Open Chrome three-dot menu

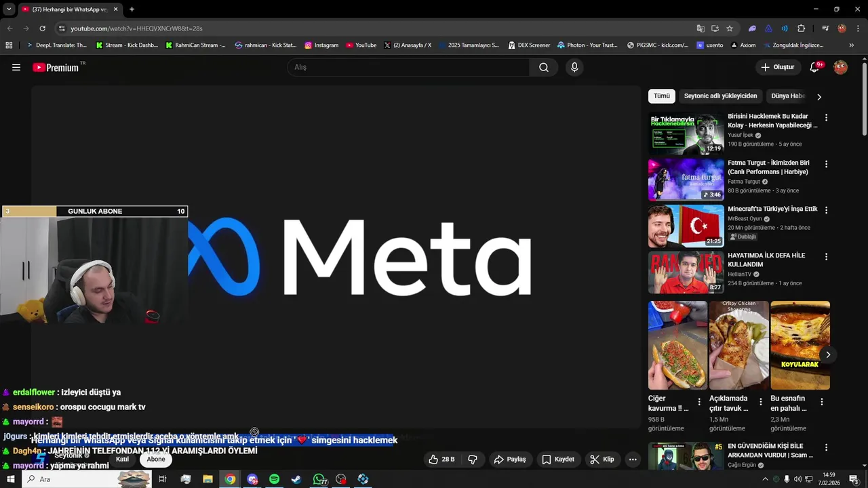[x=857, y=28]
